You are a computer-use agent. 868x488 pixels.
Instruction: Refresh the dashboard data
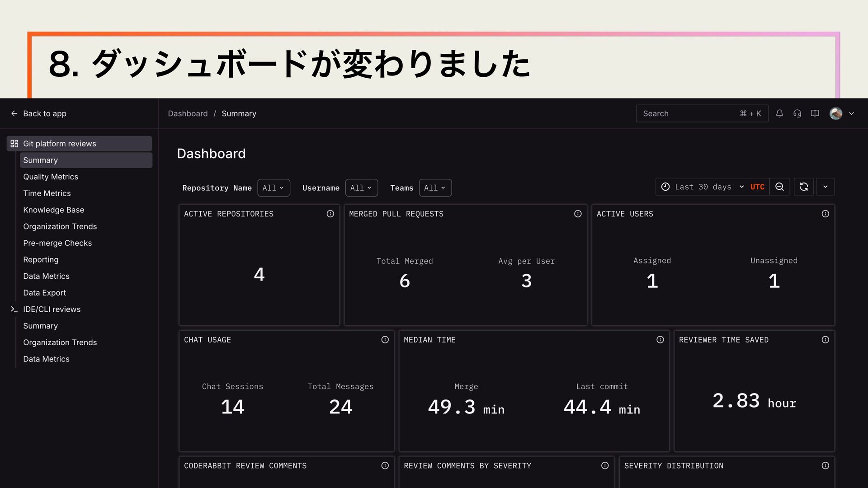click(x=804, y=187)
